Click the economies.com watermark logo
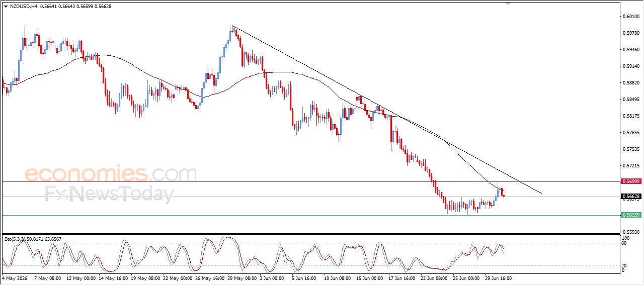This screenshot has width=644, height=285. click(x=111, y=173)
